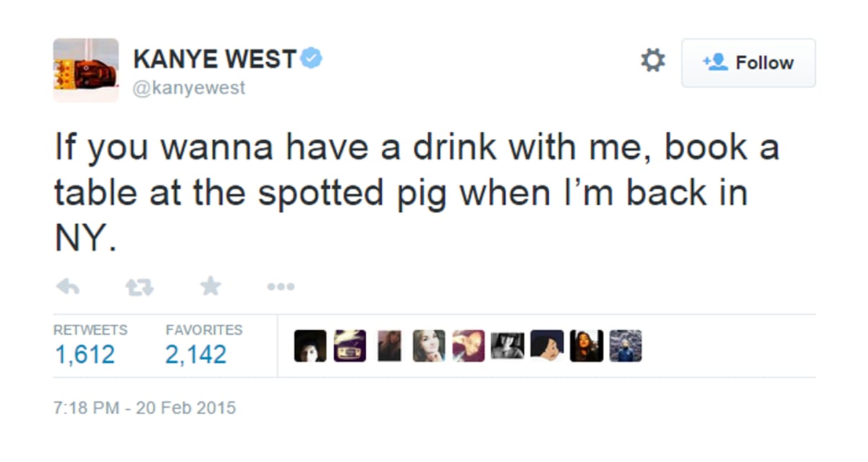Click the cartoon character avatar
Screen dimensions: 868x462
point(546,346)
